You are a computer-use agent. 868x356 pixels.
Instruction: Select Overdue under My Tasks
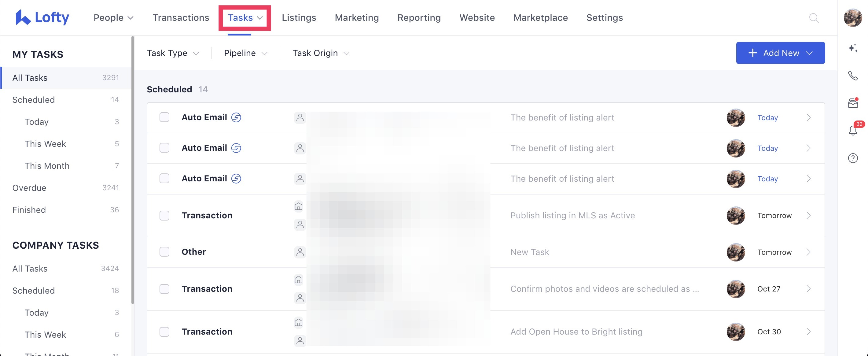tap(30, 188)
